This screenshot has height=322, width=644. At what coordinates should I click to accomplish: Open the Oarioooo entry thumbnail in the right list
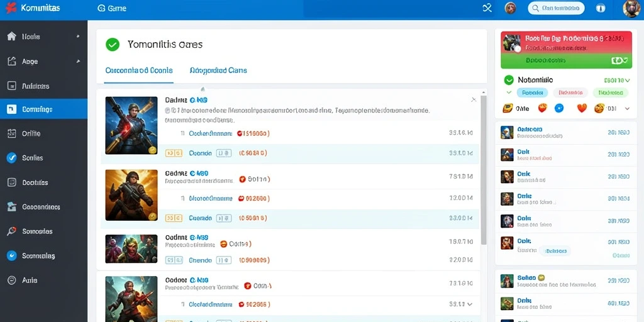pyautogui.click(x=508, y=132)
